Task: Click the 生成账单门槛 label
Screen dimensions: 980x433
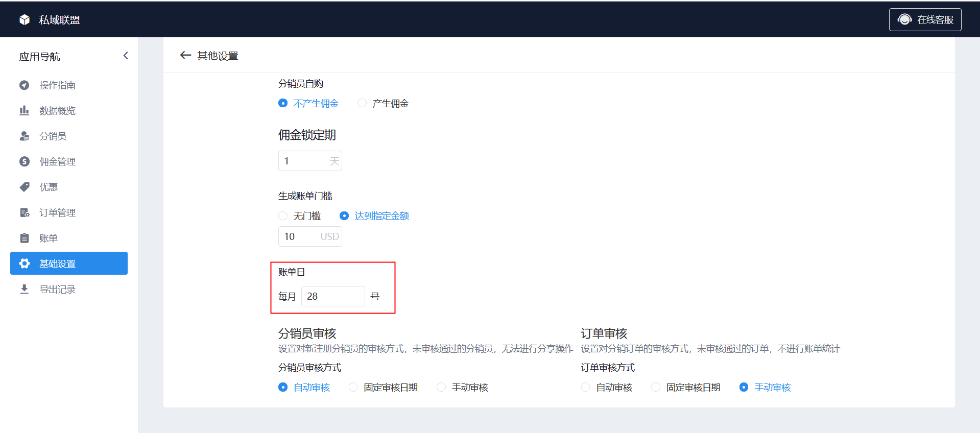Action: point(305,196)
